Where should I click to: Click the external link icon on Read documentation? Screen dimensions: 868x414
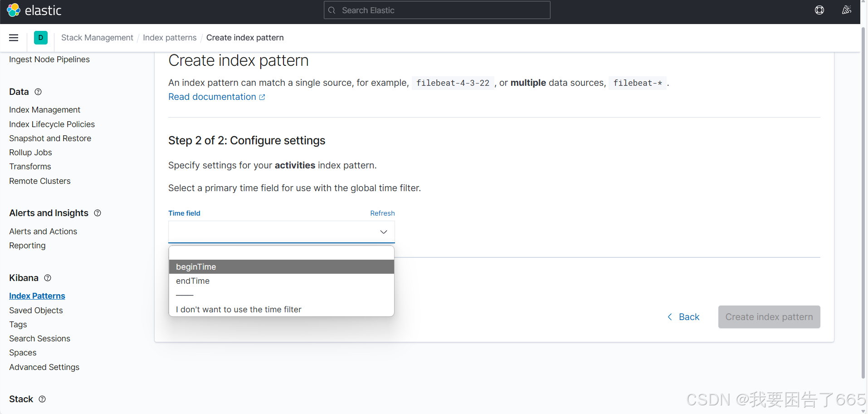click(263, 97)
